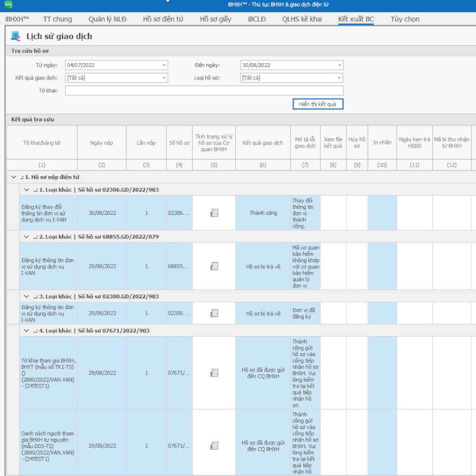Click into the Tờ khai input field
Image resolution: width=476 pixels, height=476 pixels.
204,91
